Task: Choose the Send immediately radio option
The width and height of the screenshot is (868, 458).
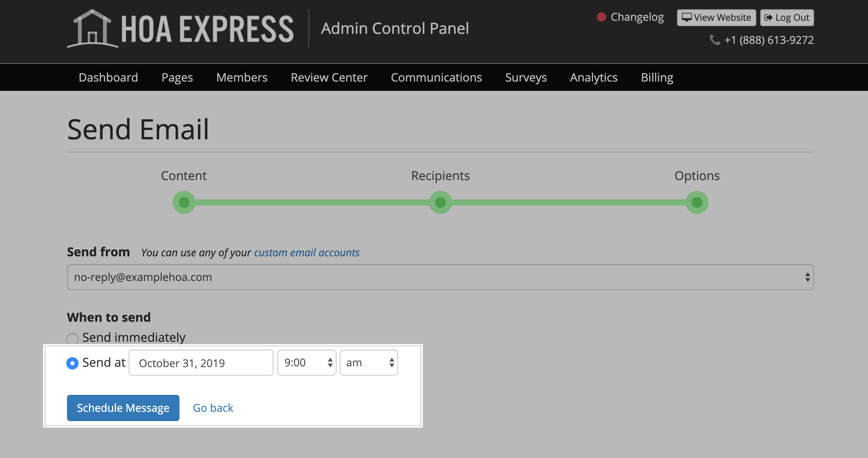Action: [72, 339]
